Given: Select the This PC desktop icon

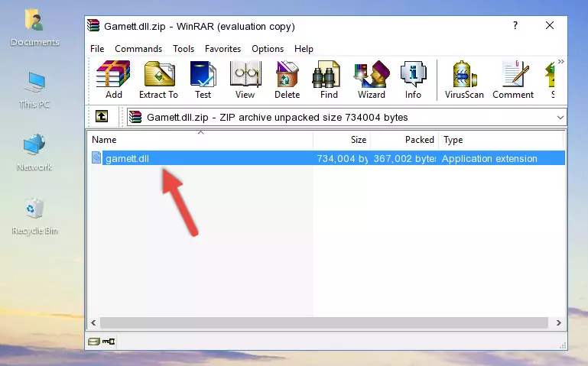Looking at the screenshot, I should (x=34, y=90).
